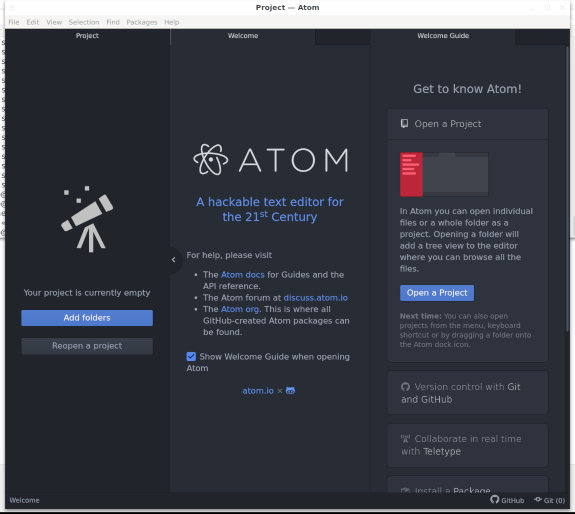Click 'A hackable text editor' tagline
Image resolution: width=575 pixels, height=514 pixels.
[270, 209]
